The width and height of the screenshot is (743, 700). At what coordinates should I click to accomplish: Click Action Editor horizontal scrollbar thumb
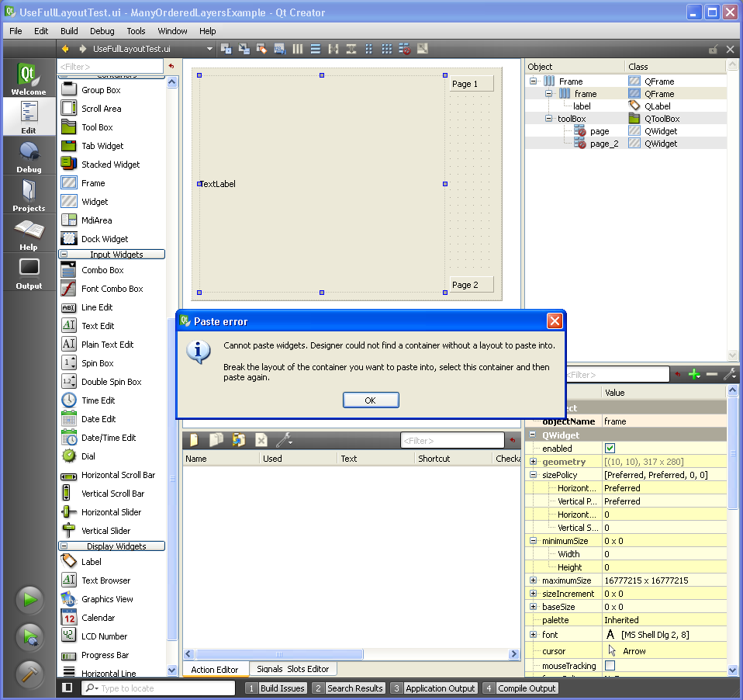click(279, 654)
